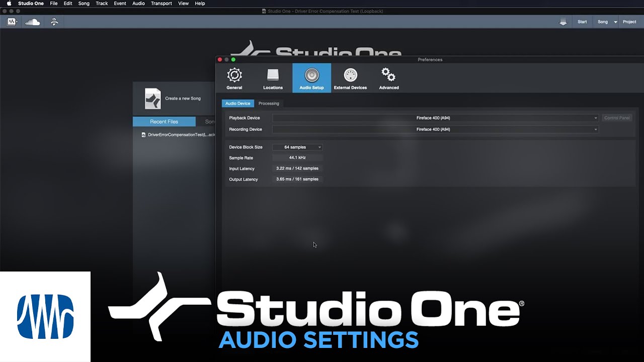Open the File menu

54,4
